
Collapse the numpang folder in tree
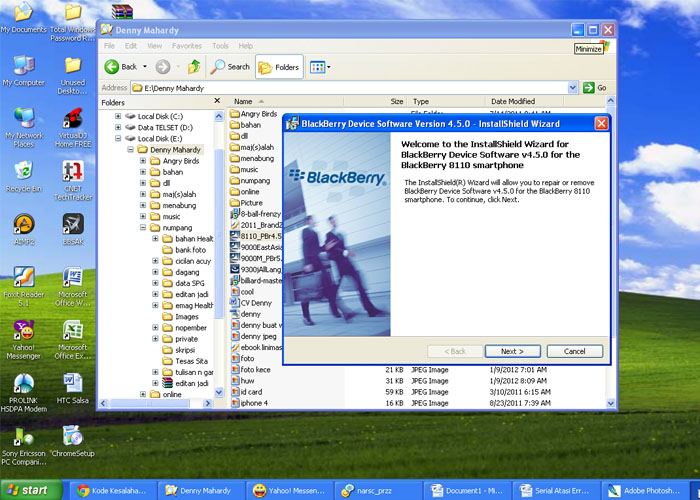click(x=143, y=228)
